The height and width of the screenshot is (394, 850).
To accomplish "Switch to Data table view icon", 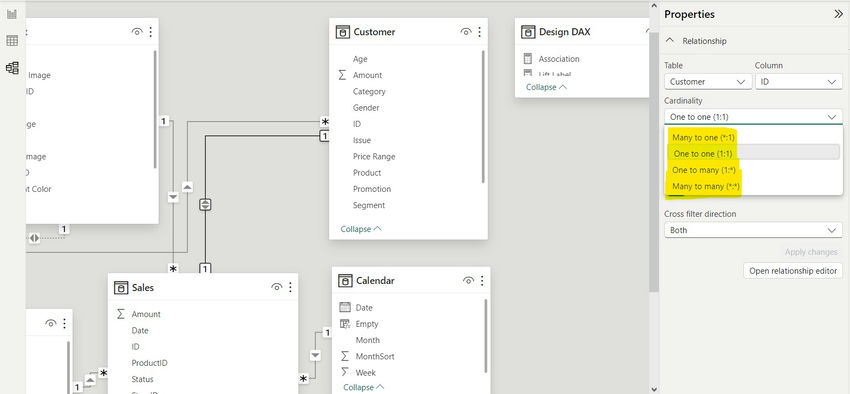I will pyautogui.click(x=12, y=41).
